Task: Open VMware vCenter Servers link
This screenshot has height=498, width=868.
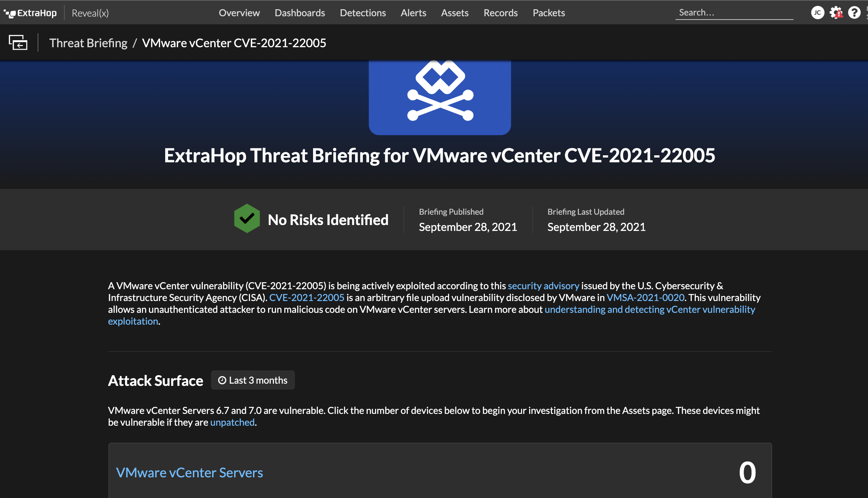Action: [190, 473]
